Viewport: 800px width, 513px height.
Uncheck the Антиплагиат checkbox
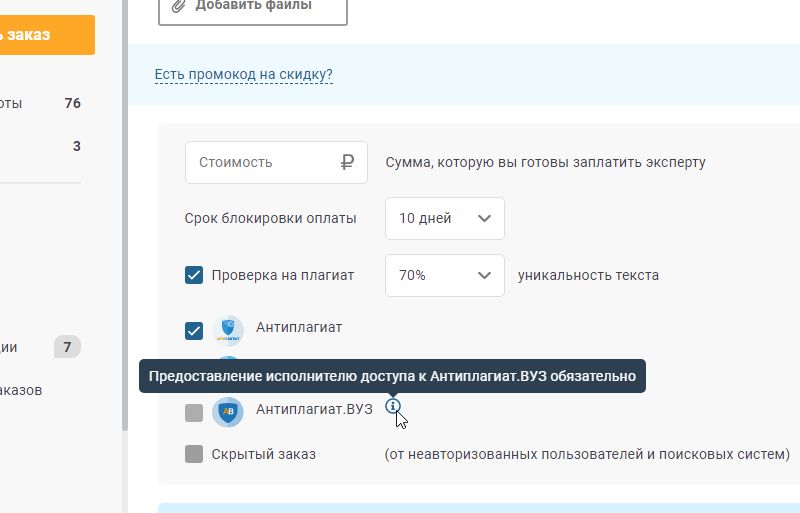(x=194, y=331)
